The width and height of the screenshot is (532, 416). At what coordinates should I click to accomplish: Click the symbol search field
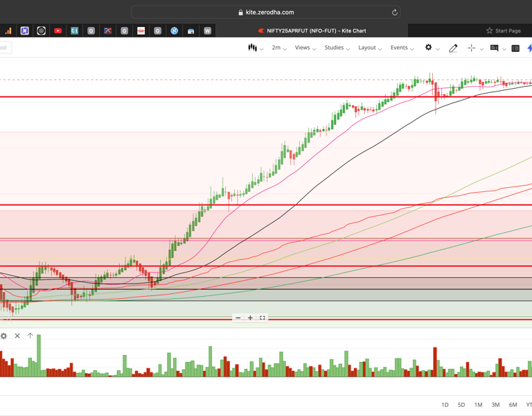tap(5, 48)
